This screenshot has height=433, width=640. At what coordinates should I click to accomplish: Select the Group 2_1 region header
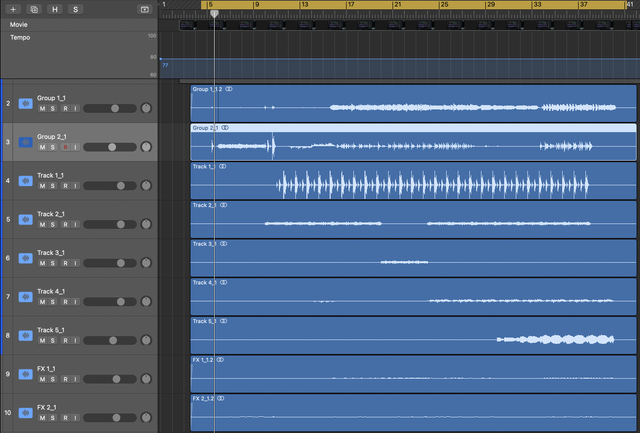tap(413, 128)
